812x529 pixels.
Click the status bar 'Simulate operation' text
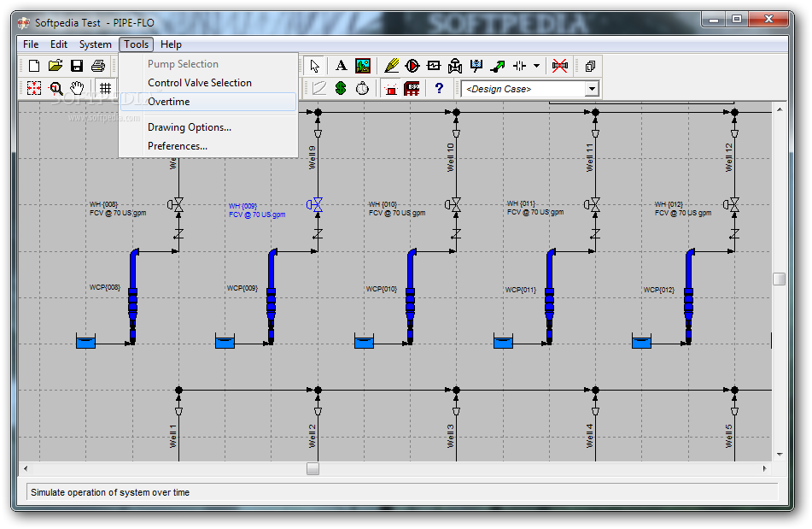pyautogui.click(x=110, y=492)
